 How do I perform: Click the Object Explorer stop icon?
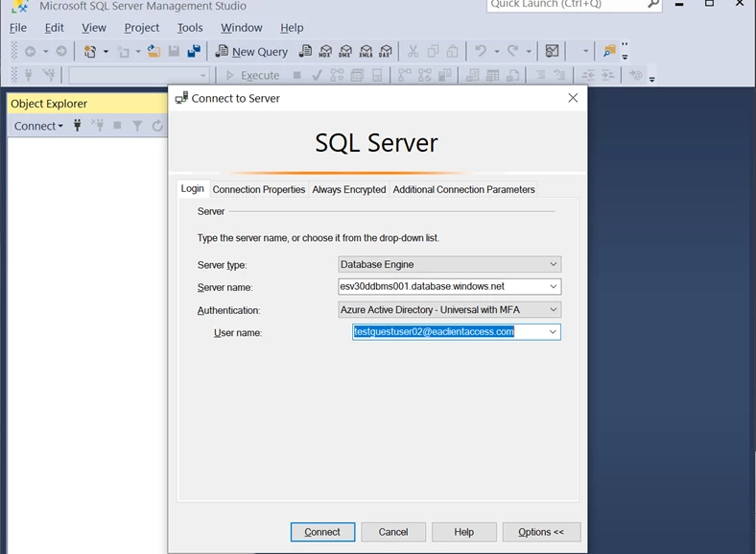point(117,126)
